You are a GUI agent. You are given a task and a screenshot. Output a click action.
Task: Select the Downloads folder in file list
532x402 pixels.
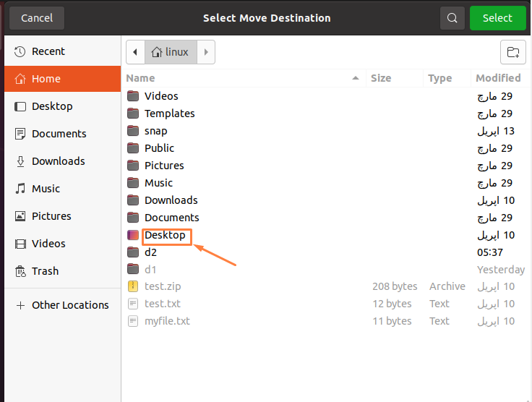point(326,200)
